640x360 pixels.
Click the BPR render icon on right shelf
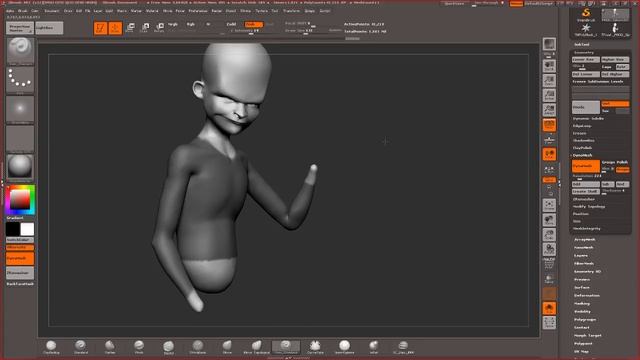click(549, 44)
